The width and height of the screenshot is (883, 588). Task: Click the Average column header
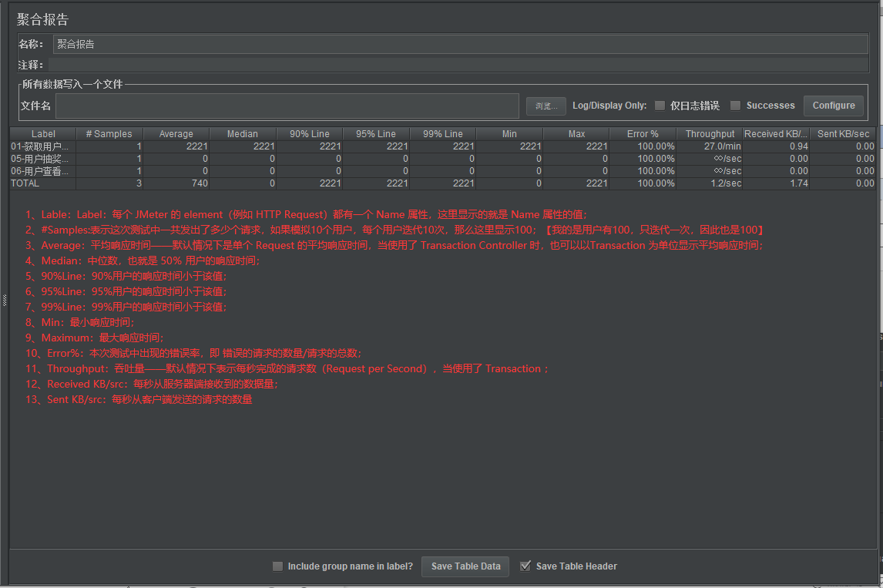tap(176, 134)
